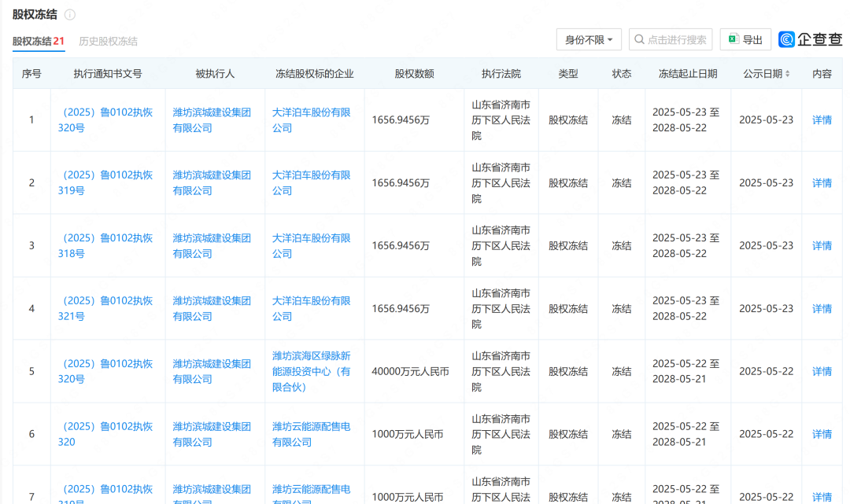Open 潍坊滨城建设集团有限公司 in row 1
Screen dimensions: 850x504
tap(212, 120)
